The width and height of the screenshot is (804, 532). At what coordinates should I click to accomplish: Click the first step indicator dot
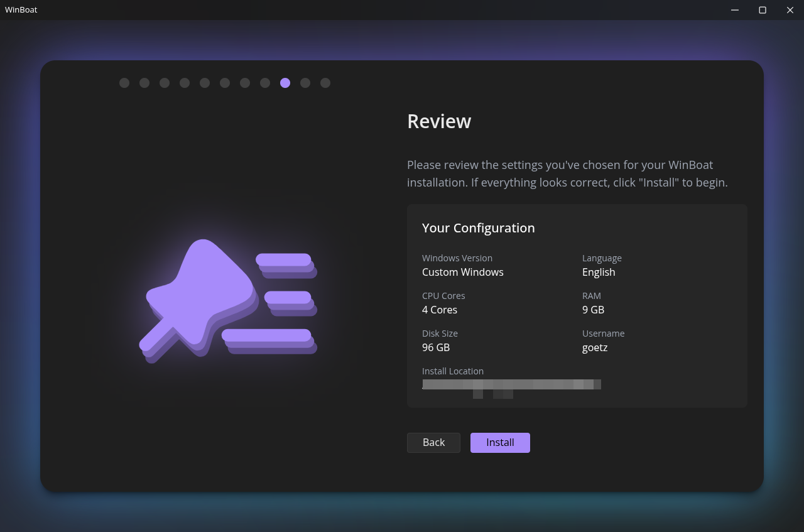[x=124, y=83]
